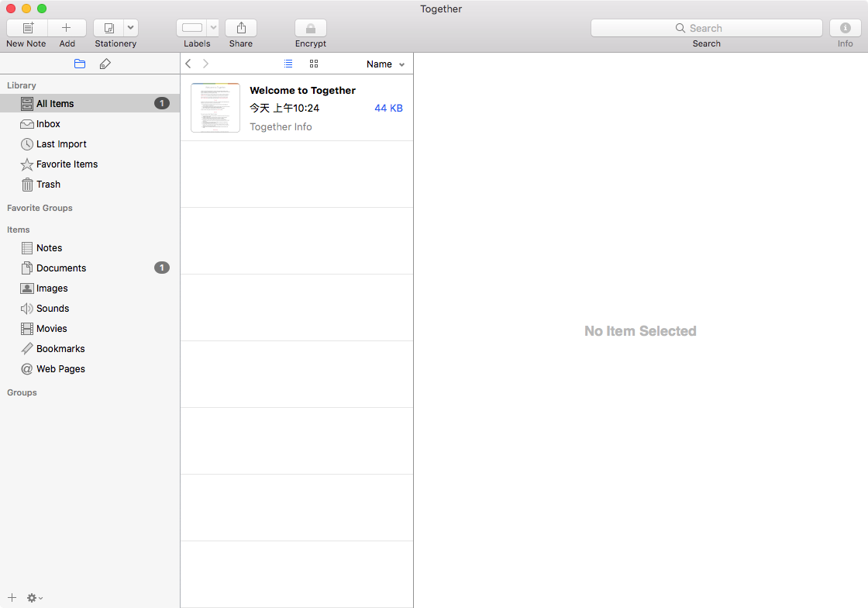The height and width of the screenshot is (608, 868).
Task: Open the Share toolbar button
Action: click(x=241, y=28)
